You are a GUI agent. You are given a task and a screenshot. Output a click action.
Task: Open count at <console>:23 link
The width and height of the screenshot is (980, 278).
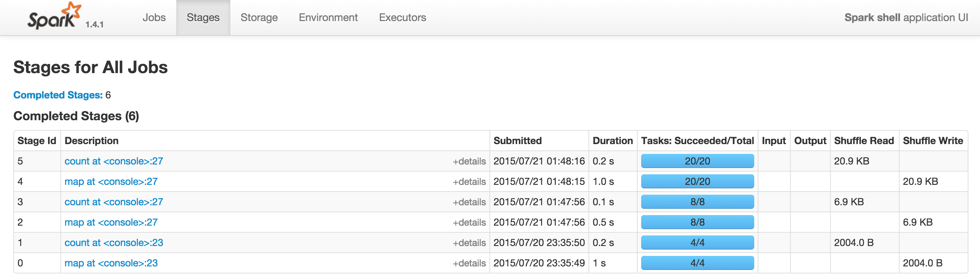(114, 243)
